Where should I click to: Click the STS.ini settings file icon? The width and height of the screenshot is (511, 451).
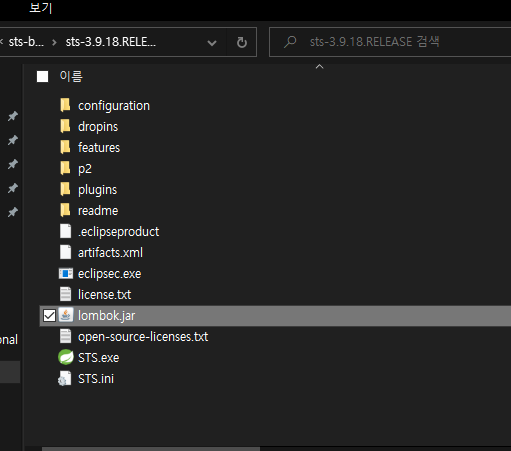tap(65, 378)
